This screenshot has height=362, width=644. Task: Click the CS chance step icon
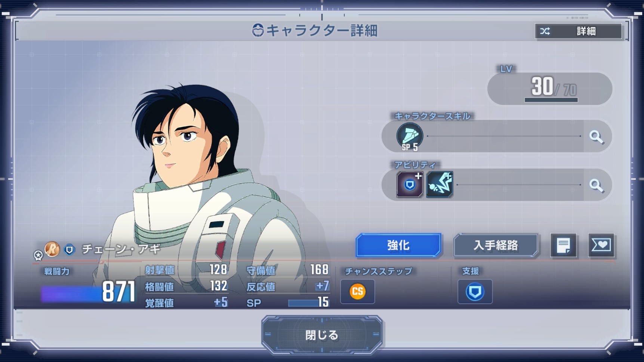358,291
